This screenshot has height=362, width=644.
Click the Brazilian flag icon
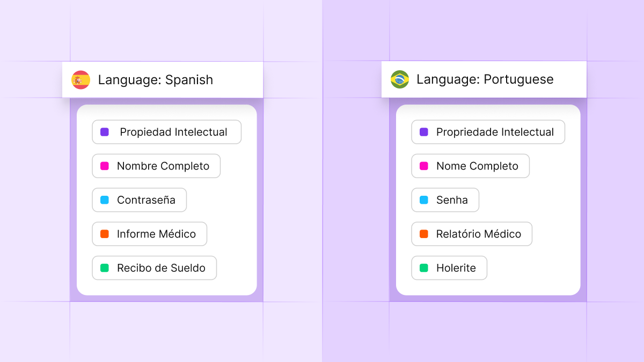400,79
